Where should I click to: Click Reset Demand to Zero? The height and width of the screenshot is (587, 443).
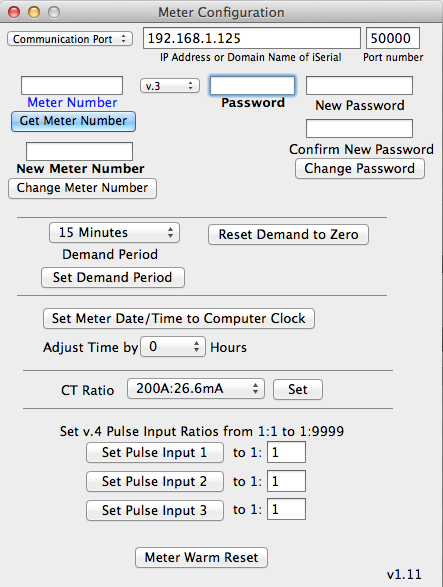coord(288,234)
